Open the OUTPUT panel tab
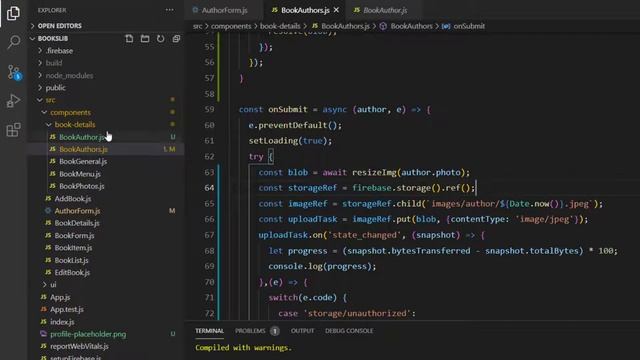Screen dimensions: 640x360 302,331
